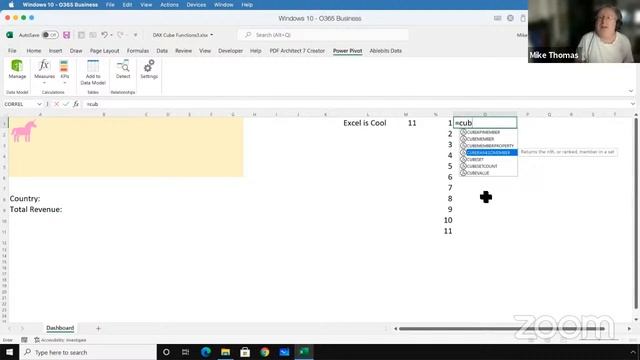Open the Actions menu in Mac menu bar
The width and height of the screenshot is (640, 360).
(169, 5)
